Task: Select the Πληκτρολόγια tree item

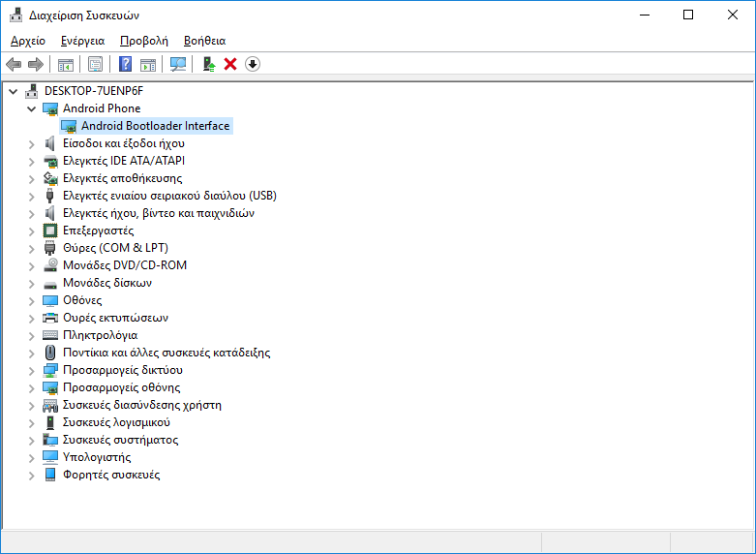Action: click(100, 335)
